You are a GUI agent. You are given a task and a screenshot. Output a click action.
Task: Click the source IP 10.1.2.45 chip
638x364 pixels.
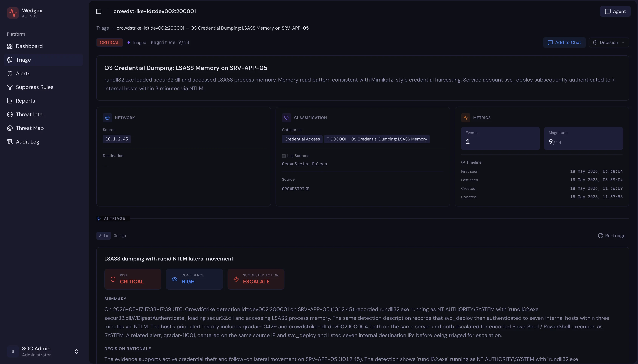(x=117, y=139)
